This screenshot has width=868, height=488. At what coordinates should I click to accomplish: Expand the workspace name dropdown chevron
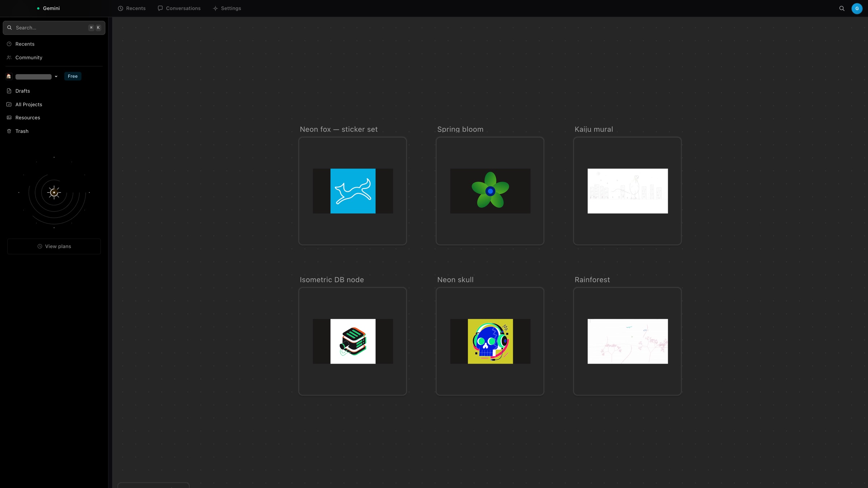coord(56,76)
